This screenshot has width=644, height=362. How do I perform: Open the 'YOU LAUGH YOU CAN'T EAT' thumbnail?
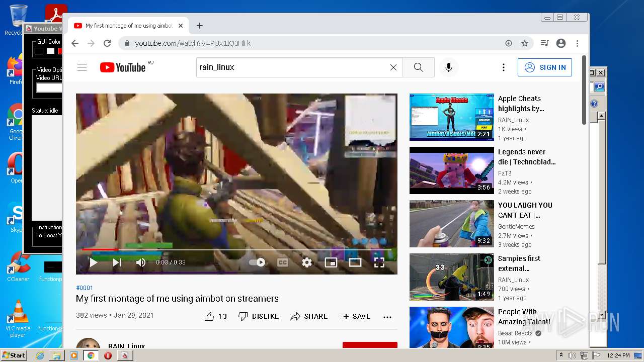tap(452, 224)
